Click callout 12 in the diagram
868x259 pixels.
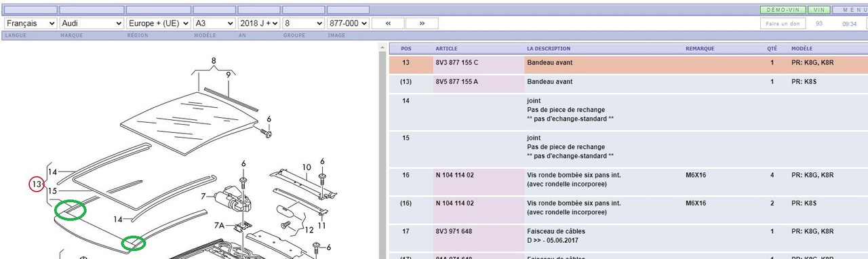click(309, 230)
